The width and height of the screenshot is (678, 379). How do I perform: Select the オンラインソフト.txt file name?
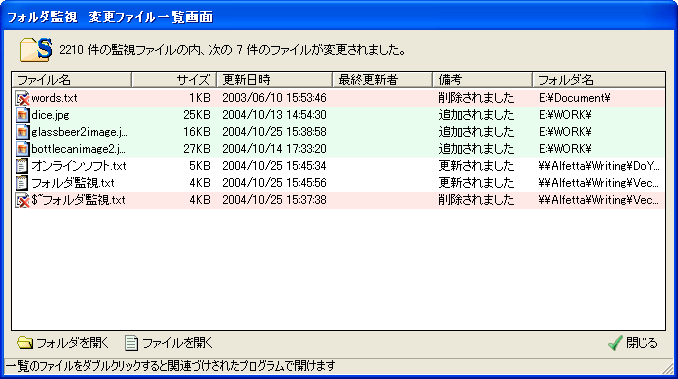click(79, 166)
